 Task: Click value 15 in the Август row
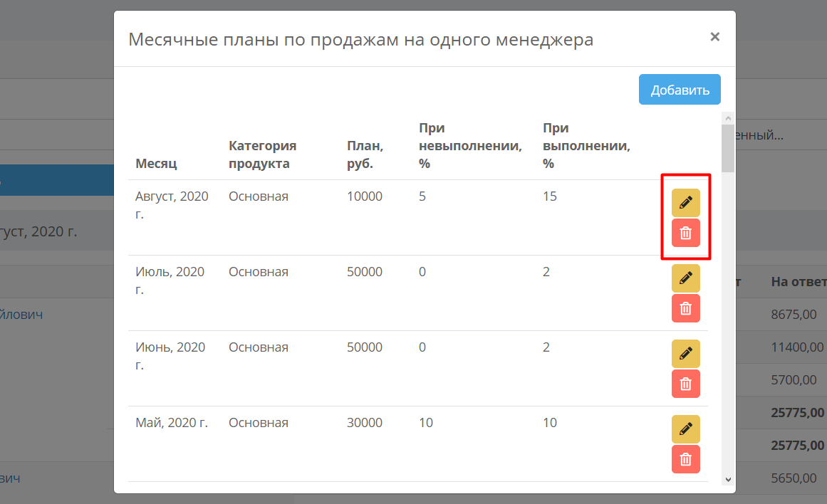550,196
